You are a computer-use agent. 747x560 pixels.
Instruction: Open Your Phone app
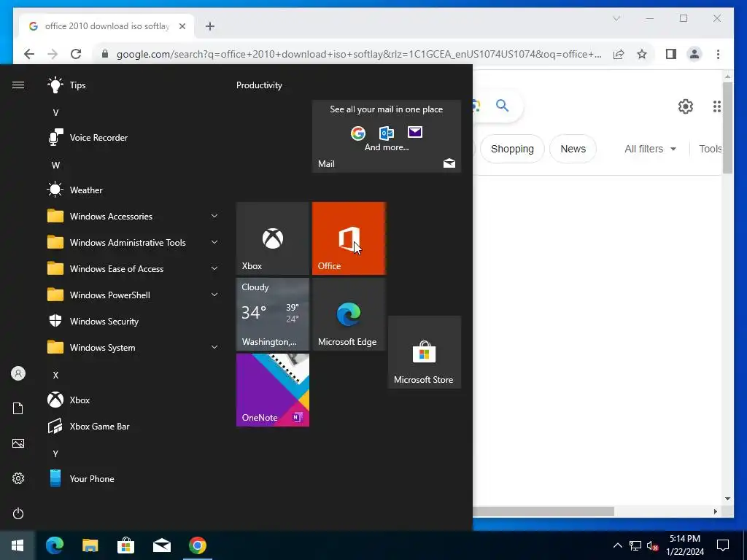coord(133,478)
